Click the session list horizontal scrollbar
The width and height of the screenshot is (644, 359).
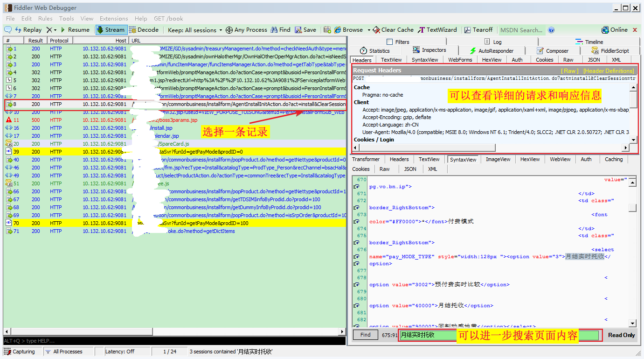click(174, 331)
